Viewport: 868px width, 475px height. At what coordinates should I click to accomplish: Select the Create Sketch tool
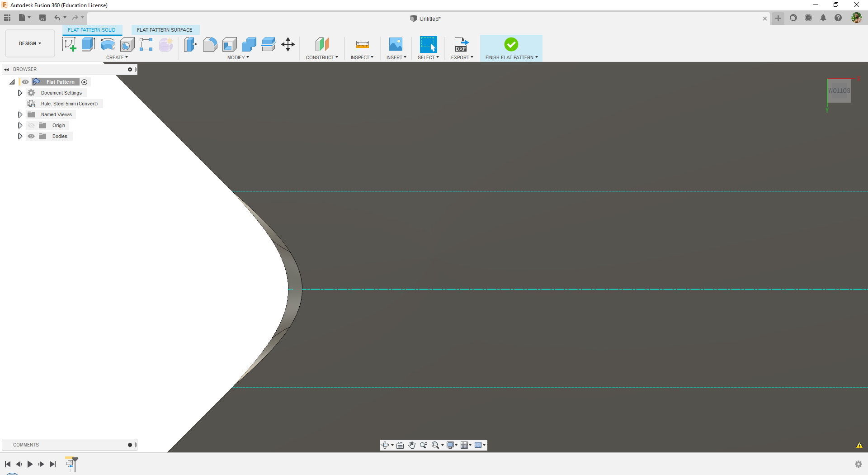pyautogui.click(x=69, y=44)
